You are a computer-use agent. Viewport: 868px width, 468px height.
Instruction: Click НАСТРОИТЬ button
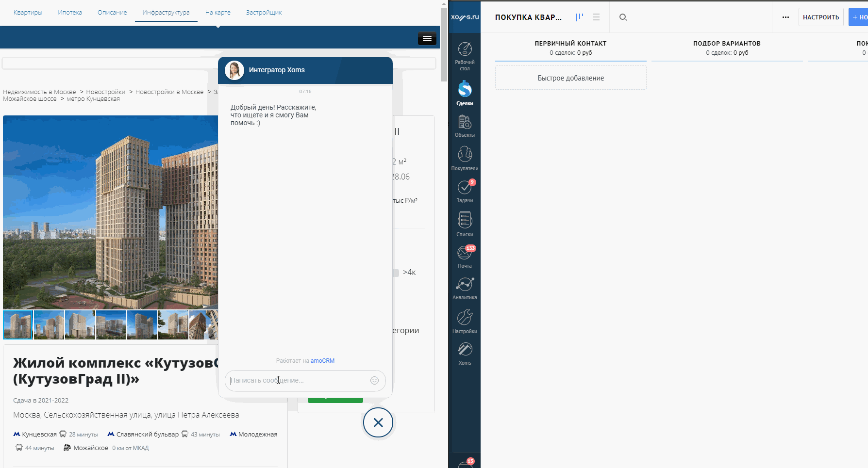pos(821,17)
